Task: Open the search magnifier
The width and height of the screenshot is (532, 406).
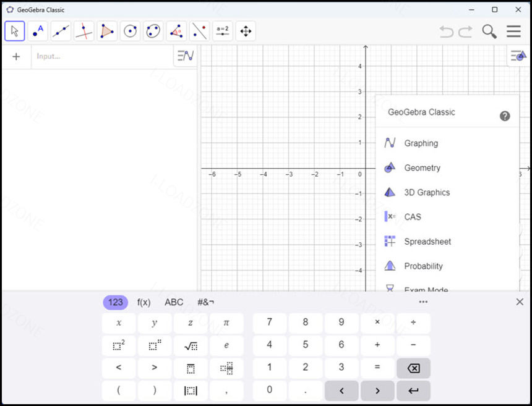Action: (489, 32)
